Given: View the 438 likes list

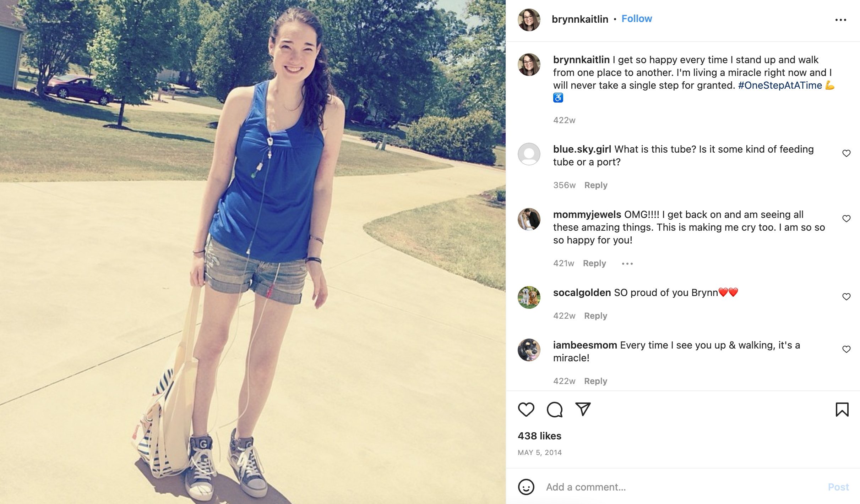Looking at the screenshot, I should pos(539,436).
